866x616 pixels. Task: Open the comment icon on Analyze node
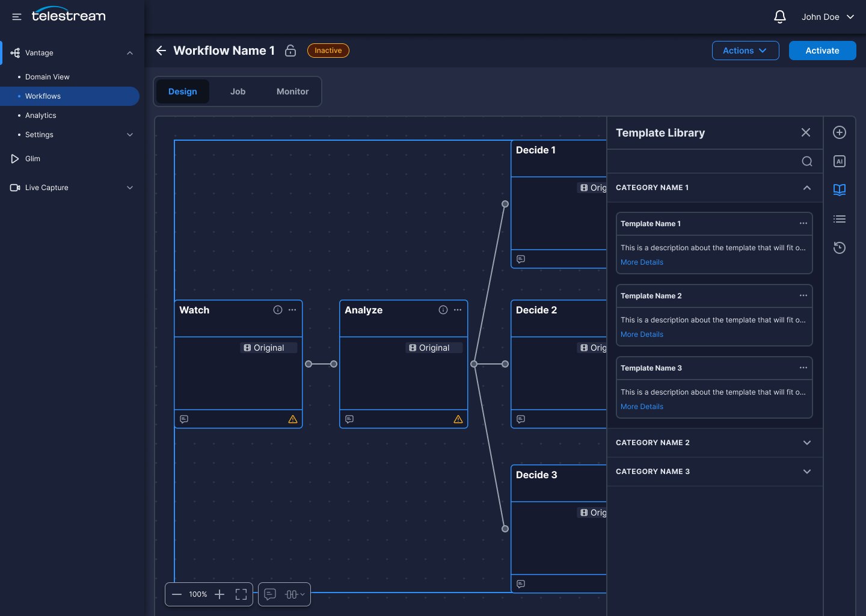pyautogui.click(x=349, y=419)
